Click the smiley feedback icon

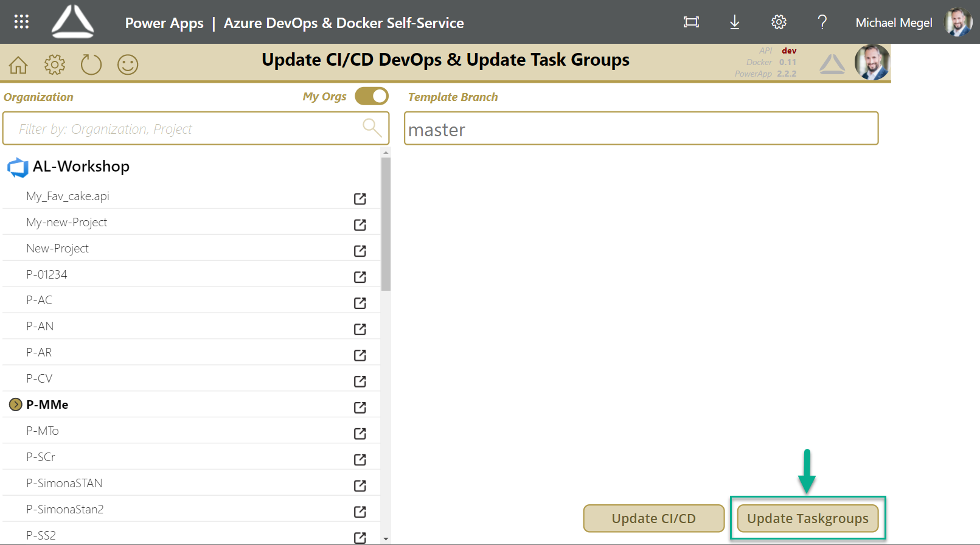click(128, 64)
